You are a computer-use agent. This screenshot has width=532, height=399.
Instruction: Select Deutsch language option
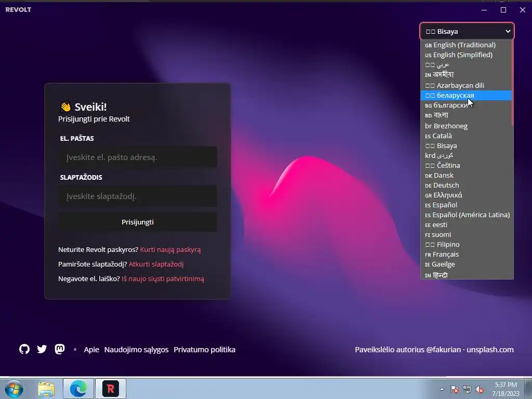point(466,185)
